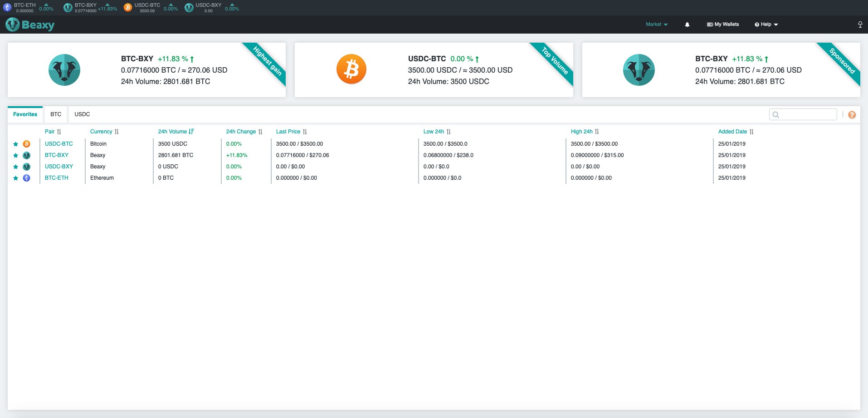Click the USDC-BTC title on Top Volume card

(427, 59)
